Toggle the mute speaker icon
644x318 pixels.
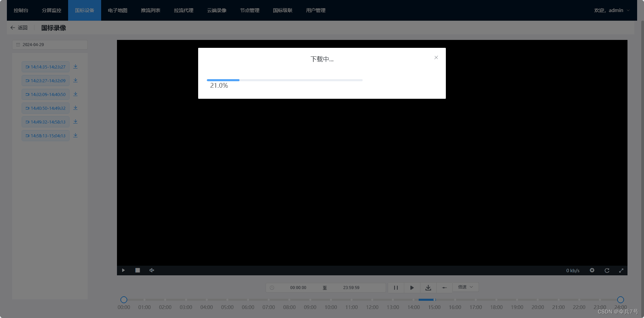(x=152, y=271)
